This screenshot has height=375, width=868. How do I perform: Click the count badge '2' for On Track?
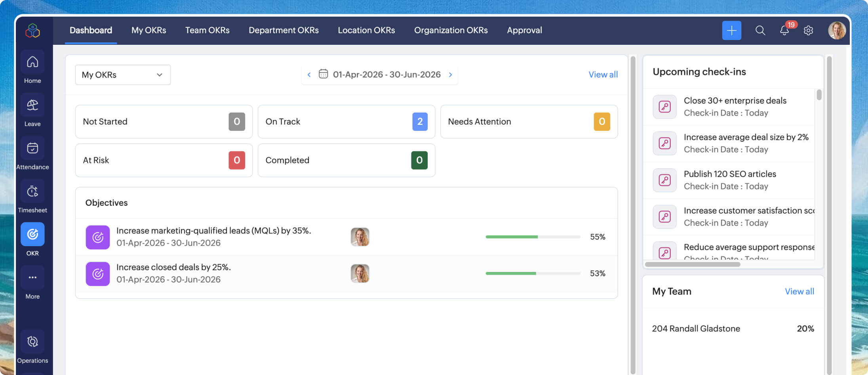420,121
